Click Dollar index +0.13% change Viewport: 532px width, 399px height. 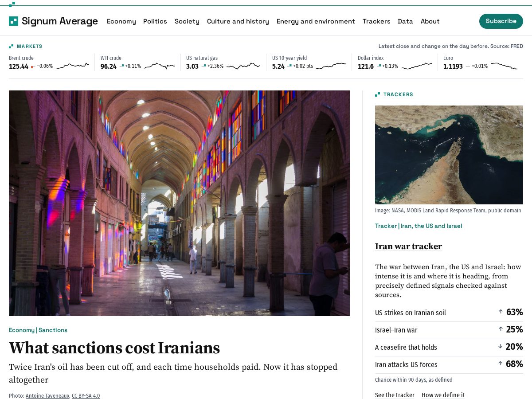point(390,66)
